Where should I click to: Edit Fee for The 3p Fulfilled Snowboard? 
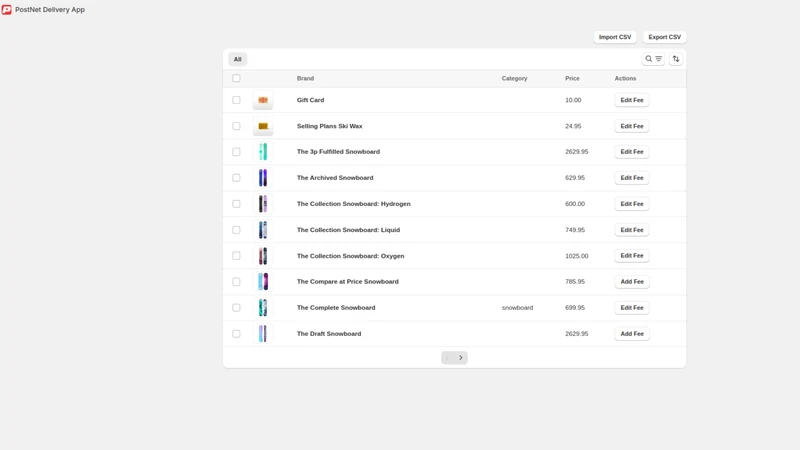pos(632,152)
